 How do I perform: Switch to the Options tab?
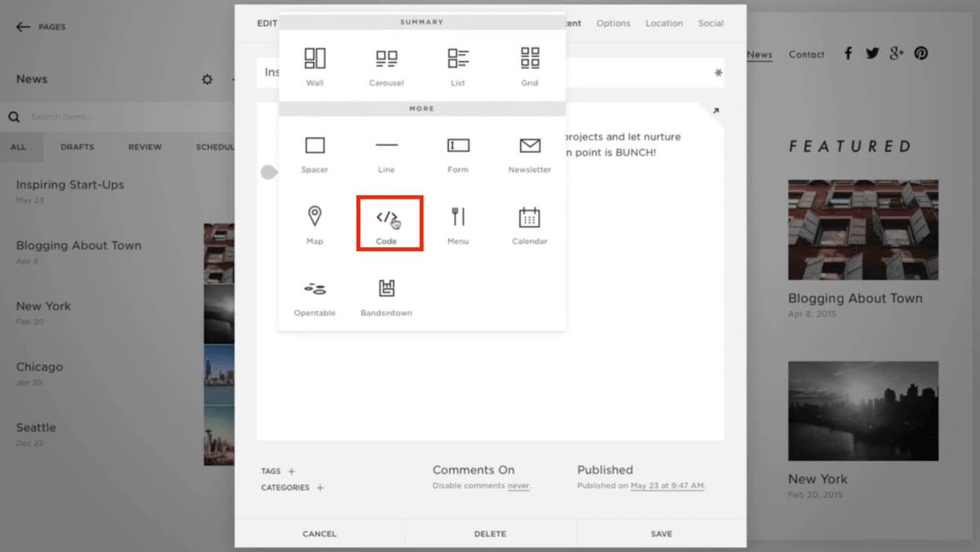tap(612, 24)
